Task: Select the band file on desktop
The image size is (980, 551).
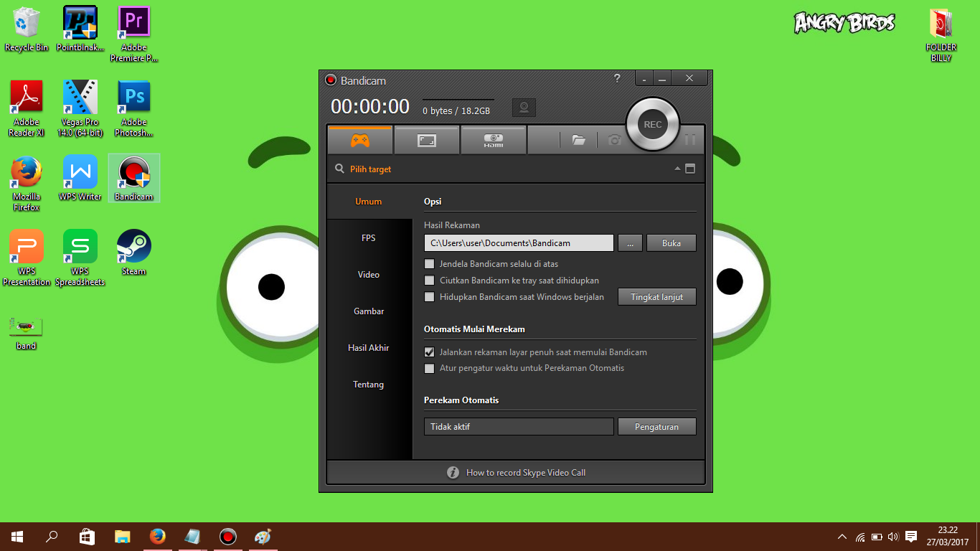Action: pos(27,333)
